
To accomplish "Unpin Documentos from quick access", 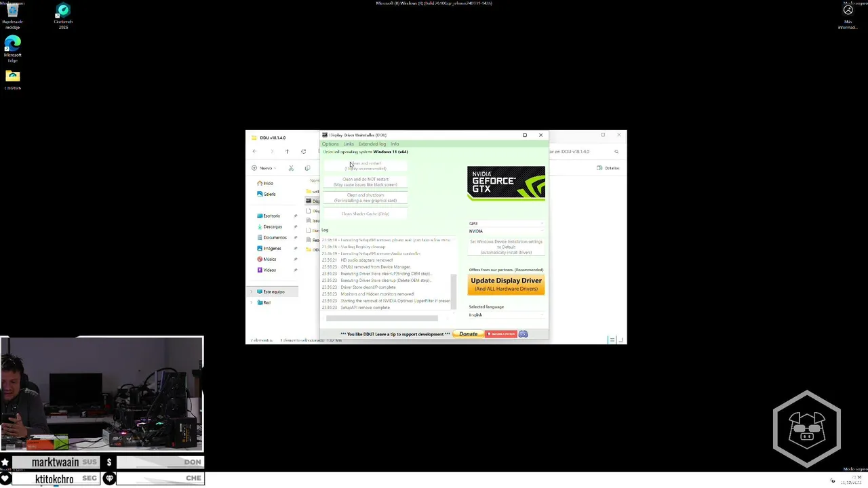I will (296, 237).
